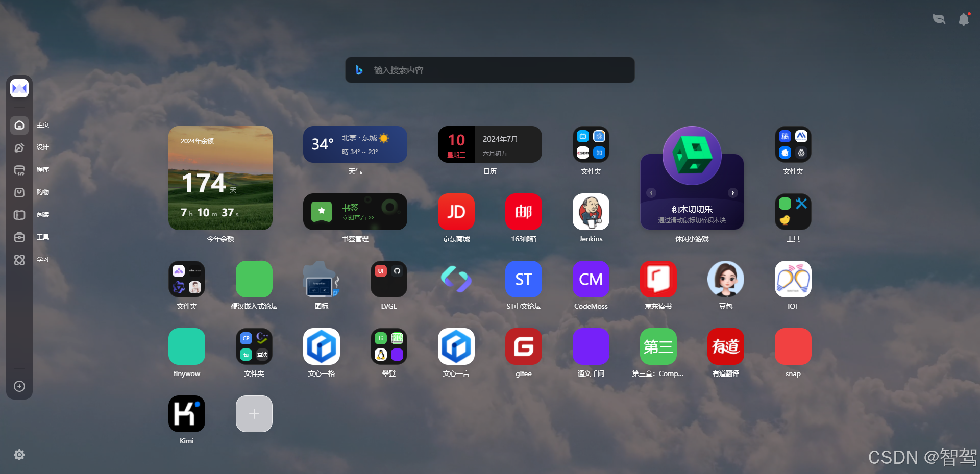Open the 工具 folder on the right
The width and height of the screenshot is (980, 474).
(793, 212)
